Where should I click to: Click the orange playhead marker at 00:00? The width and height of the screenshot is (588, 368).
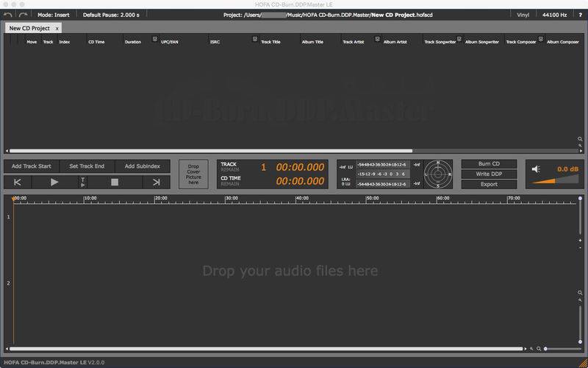point(14,198)
